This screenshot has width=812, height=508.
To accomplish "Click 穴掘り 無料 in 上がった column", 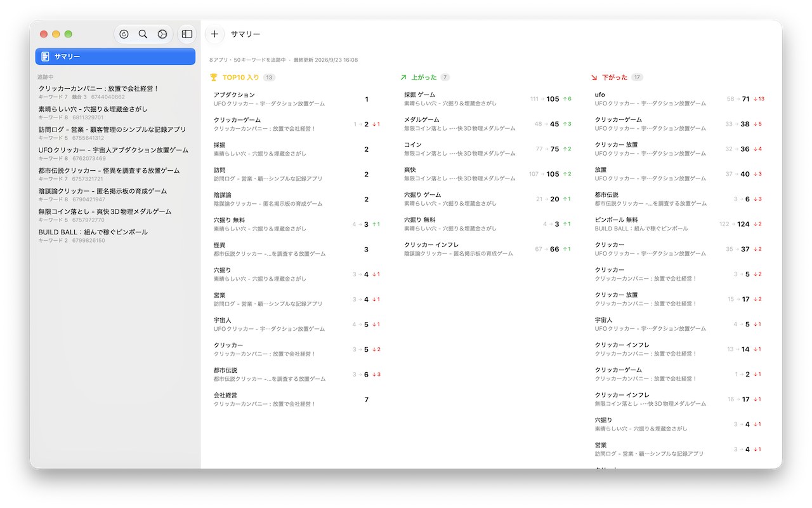I will pyautogui.click(x=487, y=224).
